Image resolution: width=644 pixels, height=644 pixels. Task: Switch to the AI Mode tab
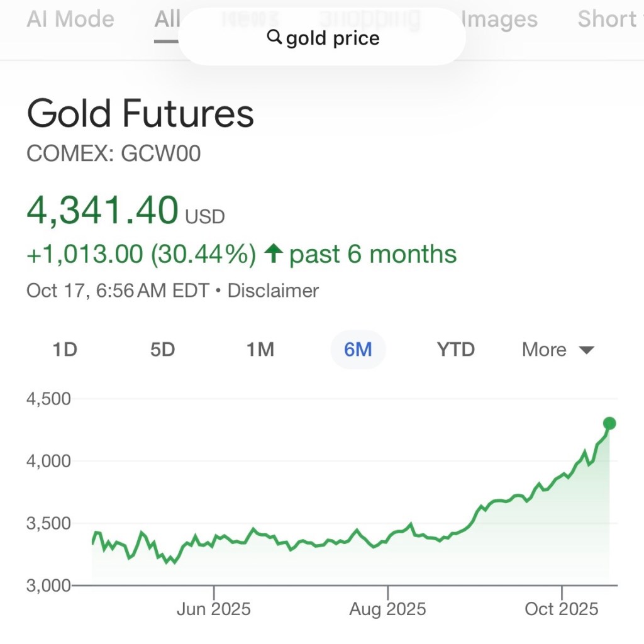[70, 19]
